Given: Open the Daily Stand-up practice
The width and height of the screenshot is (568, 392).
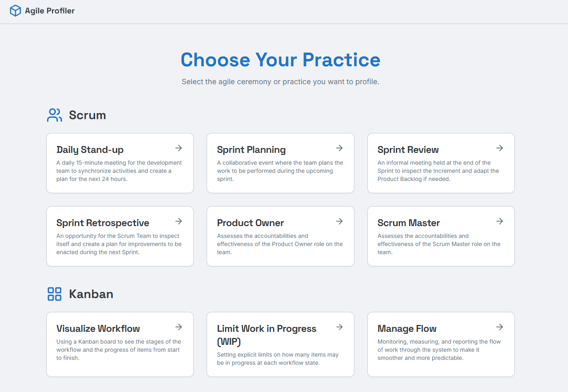Looking at the screenshot, I should point(120,163).
